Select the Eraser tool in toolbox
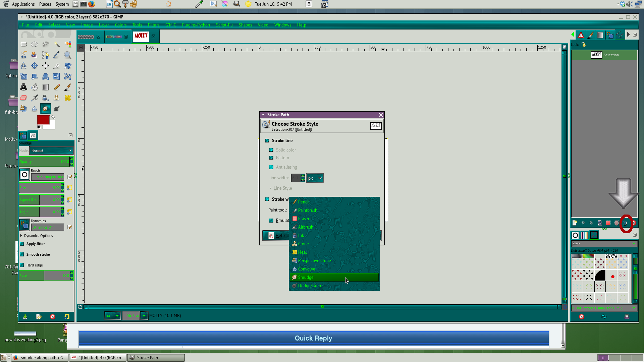 pyautogui.click(x=23, y=98)
